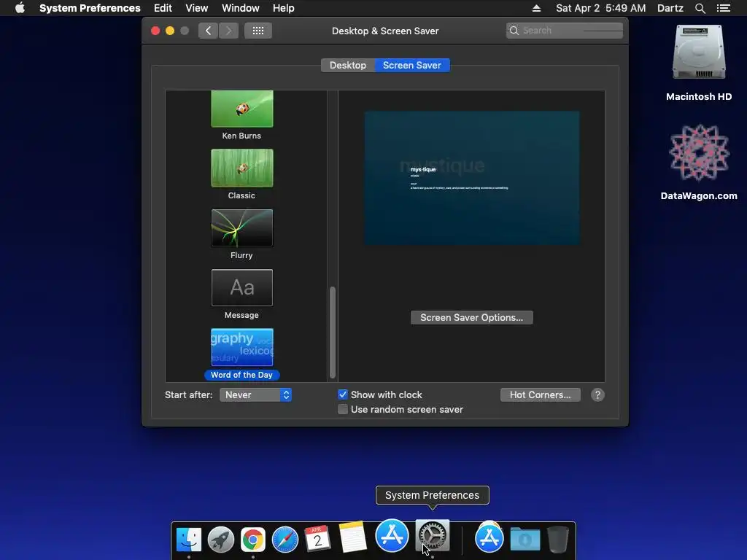Open Finder from the Dock
747x560 pixels.
tap(189, 540)
